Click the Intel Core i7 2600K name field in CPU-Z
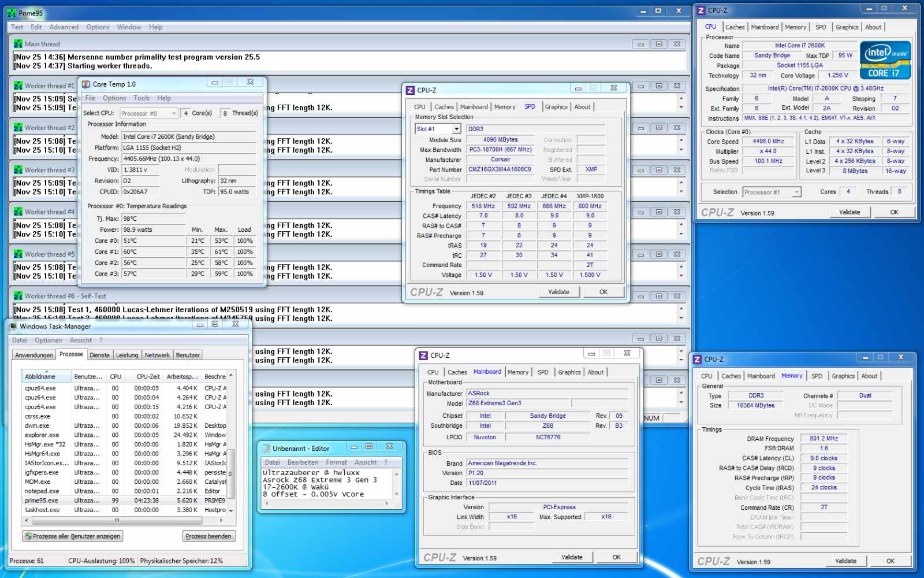 pyautogui.click(x=800, y=46)
